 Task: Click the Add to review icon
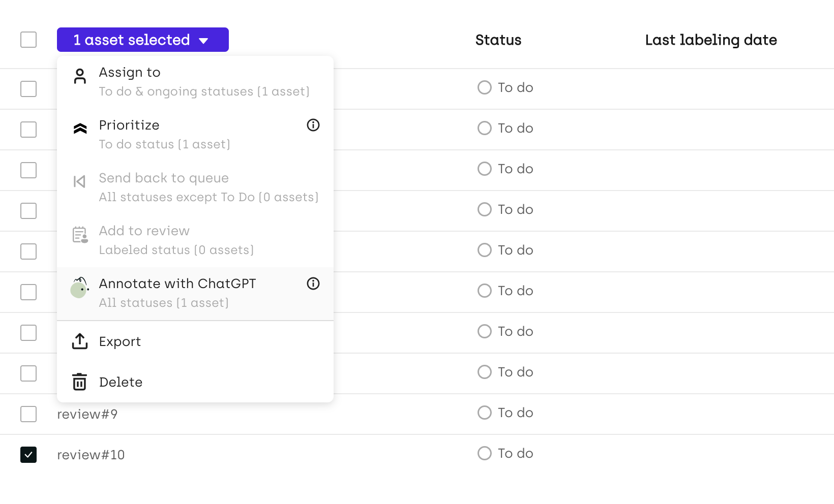pos(80,235)
